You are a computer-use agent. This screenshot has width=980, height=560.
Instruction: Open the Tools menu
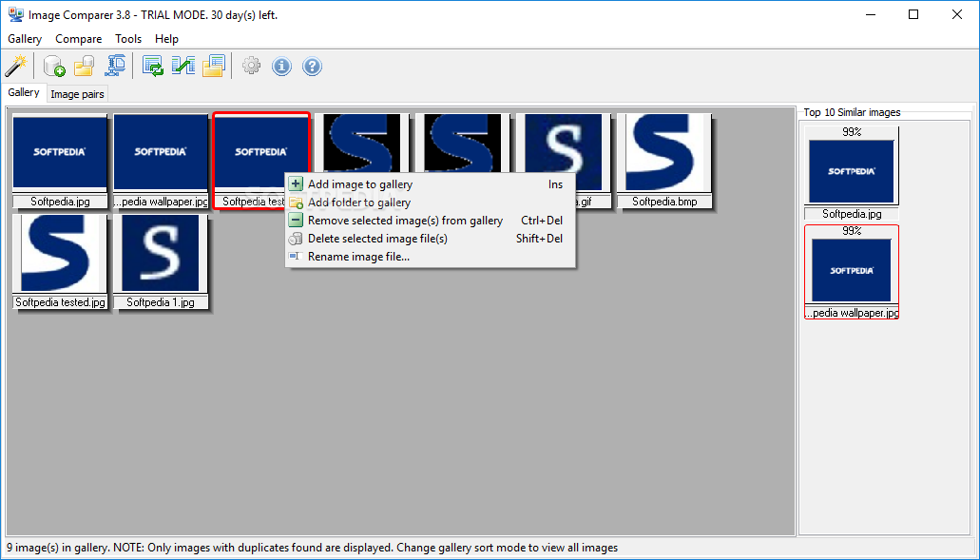128,39
